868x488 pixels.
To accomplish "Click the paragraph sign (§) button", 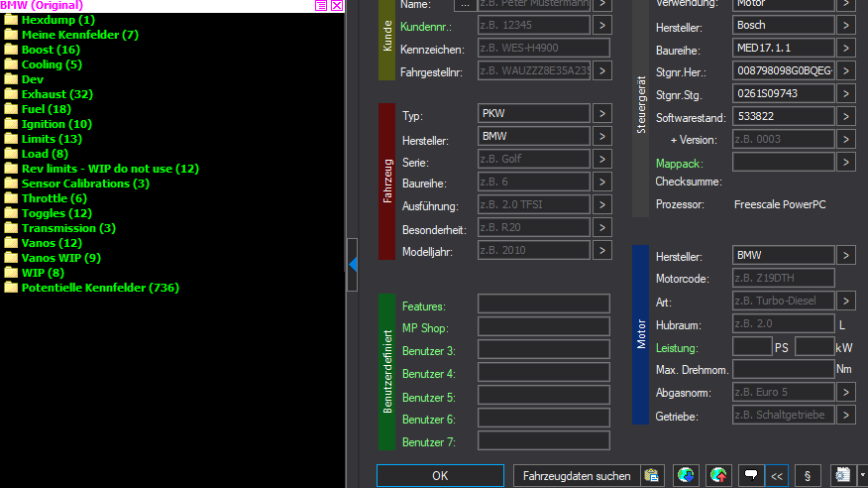I will click(x=808, y=476).
